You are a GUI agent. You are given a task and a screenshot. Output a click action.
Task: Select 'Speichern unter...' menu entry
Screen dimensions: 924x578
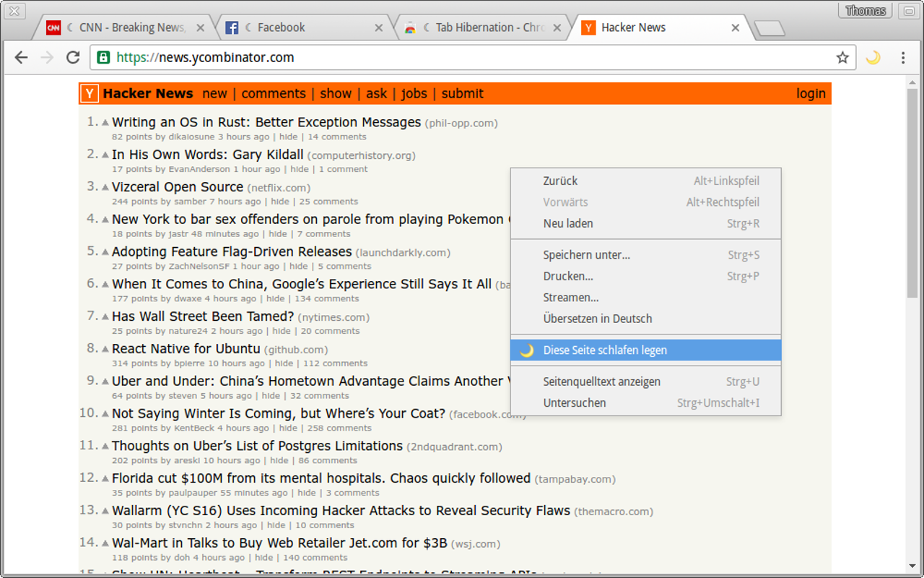[646, 255]
